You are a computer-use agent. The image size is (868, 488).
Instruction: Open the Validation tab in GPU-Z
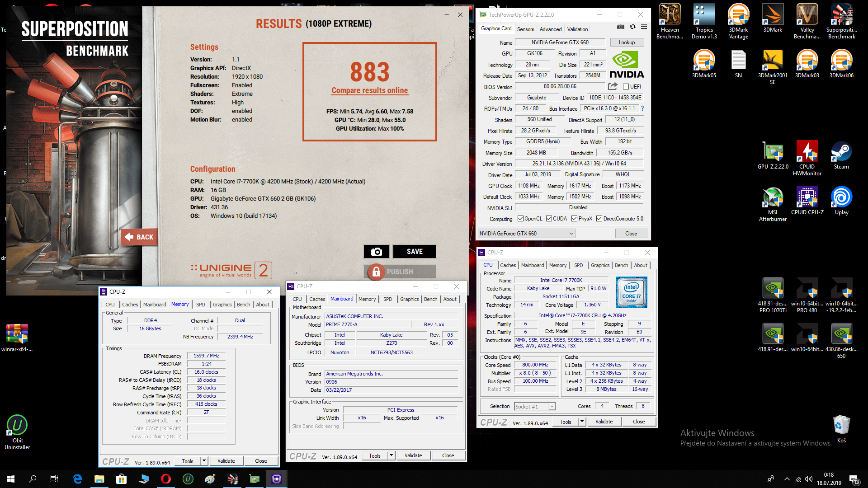click(x=577, y=29)
